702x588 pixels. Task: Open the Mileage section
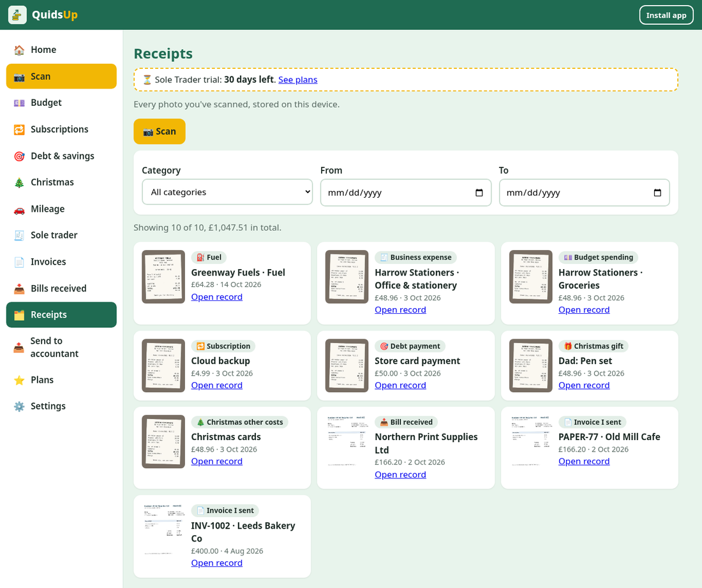[61, 209]
